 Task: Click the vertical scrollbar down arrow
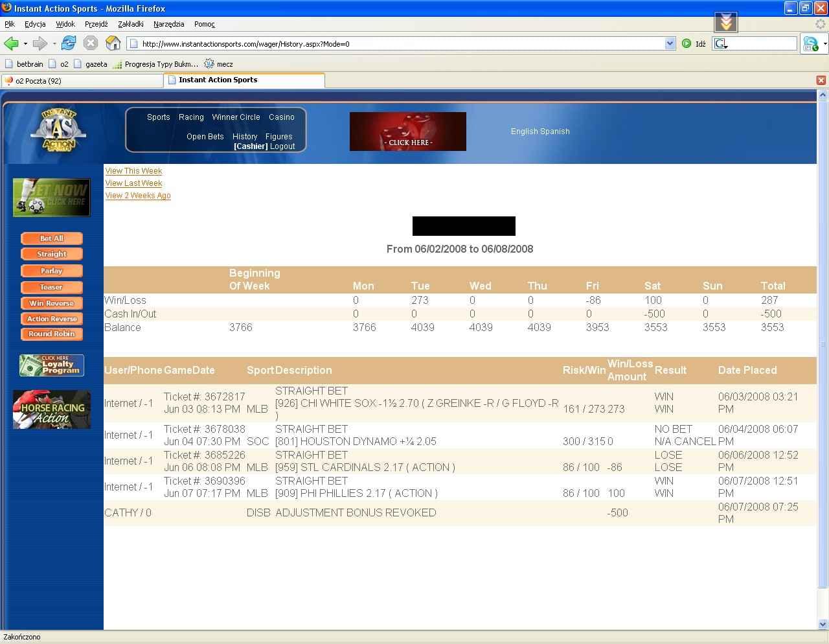823,625
